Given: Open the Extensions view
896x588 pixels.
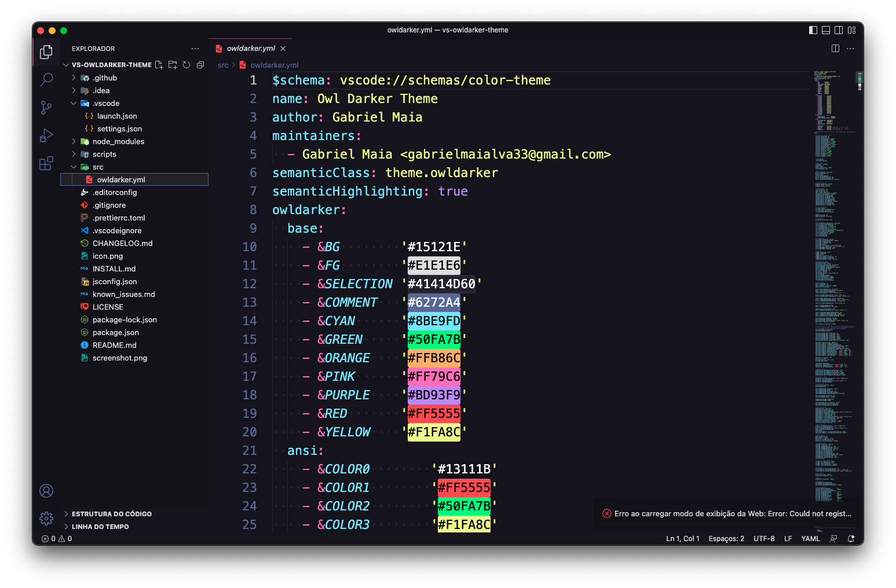Looking at the screenshot, I should [x=46, y=163].
